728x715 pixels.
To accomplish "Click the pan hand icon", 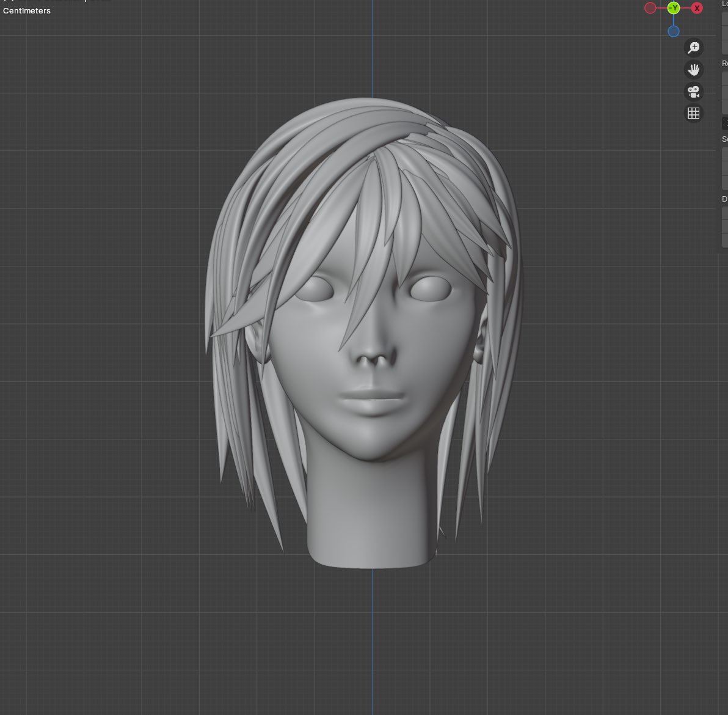I will [694, 70].
